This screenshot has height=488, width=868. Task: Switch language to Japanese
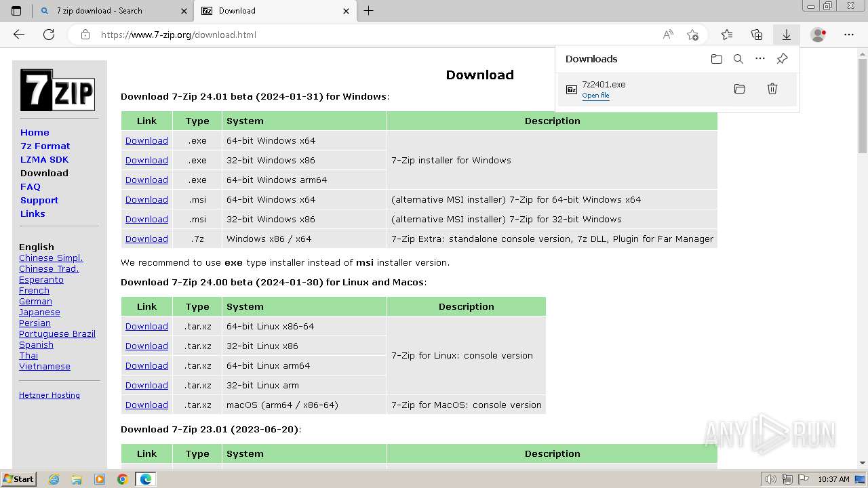[x=39, y=312]
